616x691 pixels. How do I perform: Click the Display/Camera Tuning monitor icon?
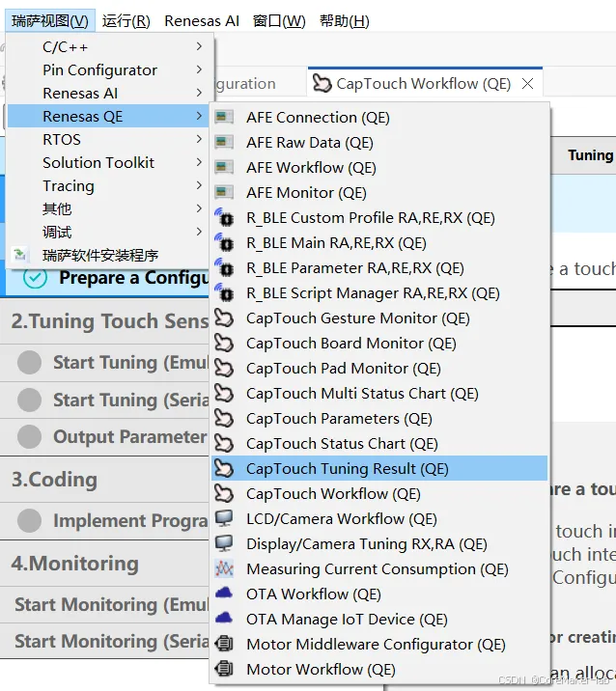pos(224,543)
